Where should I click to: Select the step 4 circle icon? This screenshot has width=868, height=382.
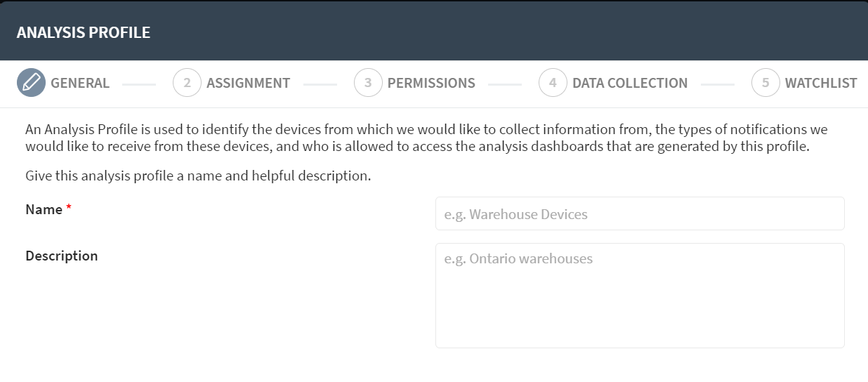553,83
